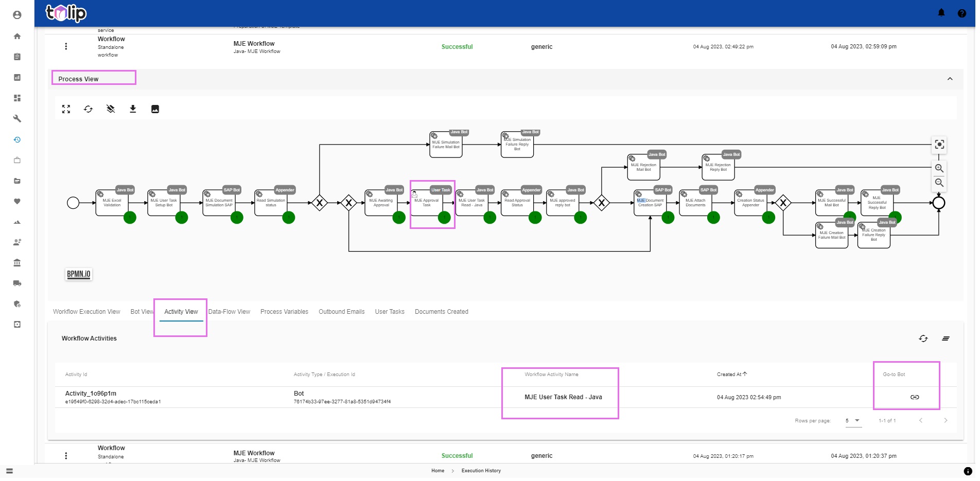Select the Creation Status Appender node

point(750,203)
